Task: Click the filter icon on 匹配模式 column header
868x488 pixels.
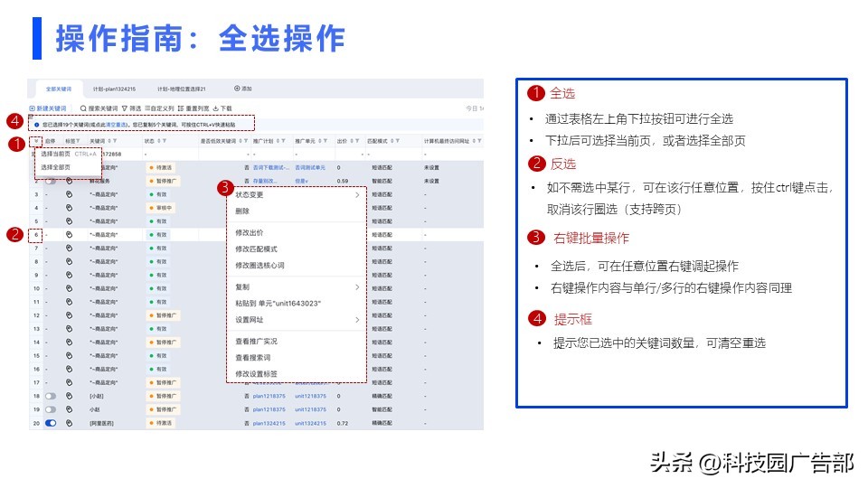Action: pos(398,141)
